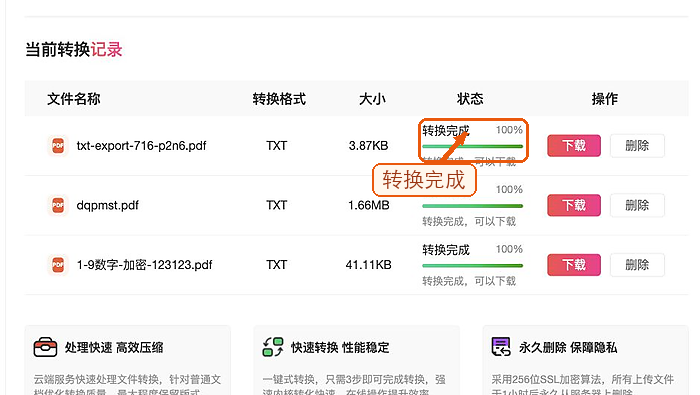
Task: Click the 永久删除 保障隐私 card title
Action: pyautogui.click(x=568, y=347)
